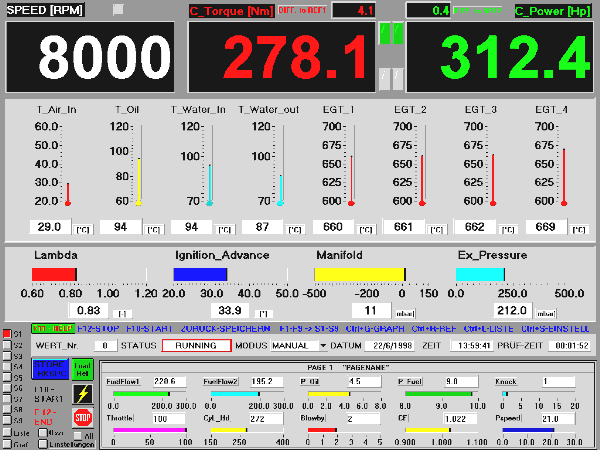Toggle the small checkbox beside SPEED [RPM]
Viewport: 600px width, 450px height.
[x=119, y=9]
